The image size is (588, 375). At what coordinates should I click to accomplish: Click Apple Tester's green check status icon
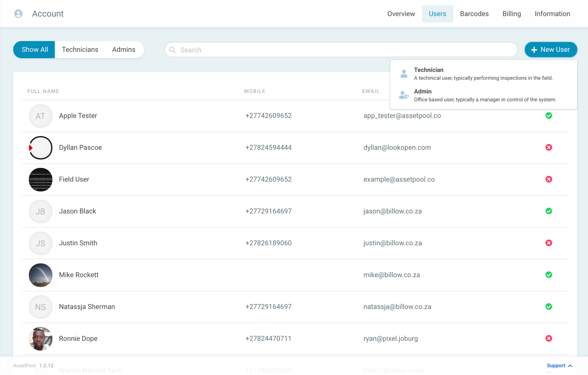tap(549, 115)
